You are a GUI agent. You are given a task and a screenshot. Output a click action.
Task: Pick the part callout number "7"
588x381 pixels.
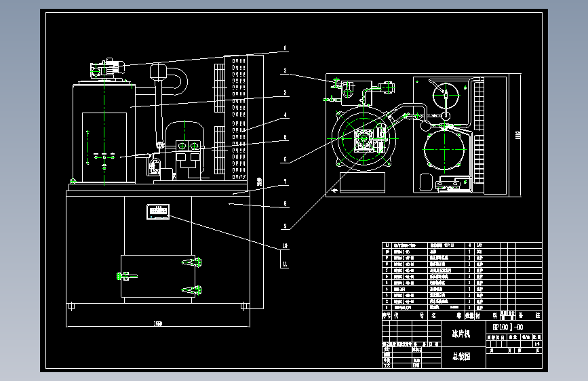coord(285,182)
